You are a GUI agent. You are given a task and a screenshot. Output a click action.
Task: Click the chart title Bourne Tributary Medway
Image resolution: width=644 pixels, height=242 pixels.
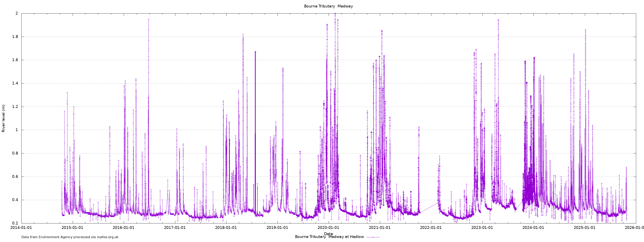328,6
